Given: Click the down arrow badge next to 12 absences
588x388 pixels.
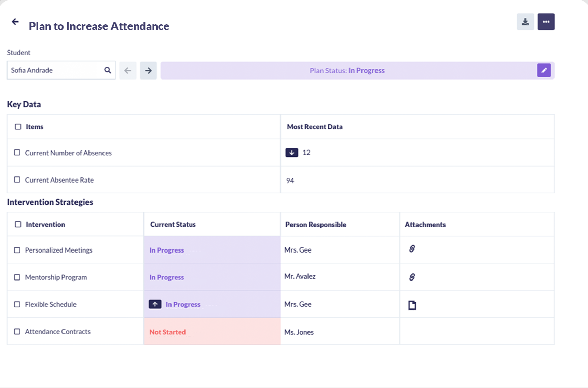Looking at the screenshot, I should pyautogui.click(x=291, y=153).
